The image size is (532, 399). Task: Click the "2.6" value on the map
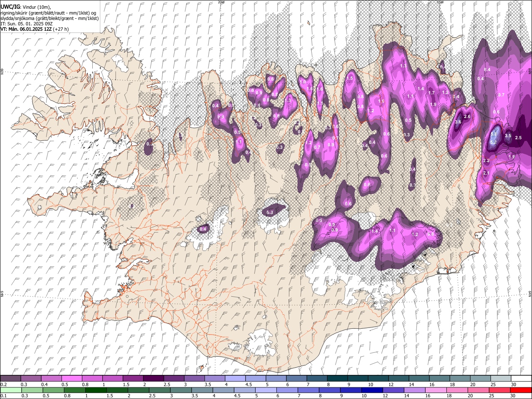click(x=467, y=116)
